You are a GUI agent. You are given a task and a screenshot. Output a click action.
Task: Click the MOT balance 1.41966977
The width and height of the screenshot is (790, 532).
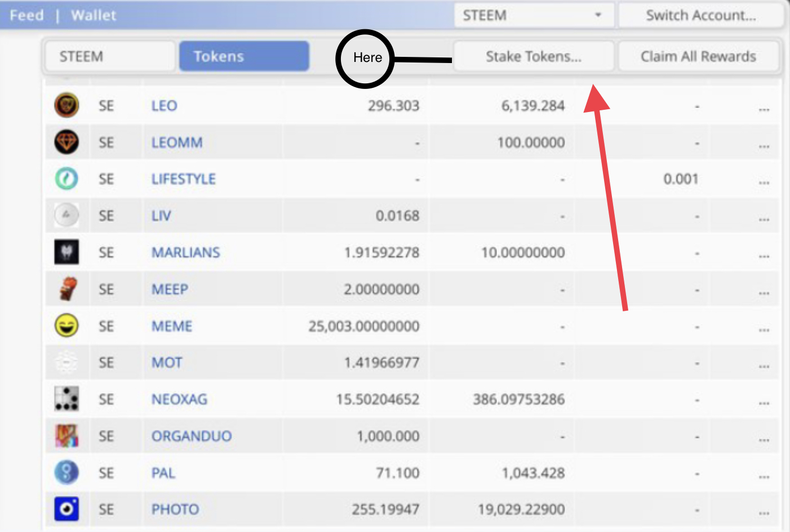point(381,363)
